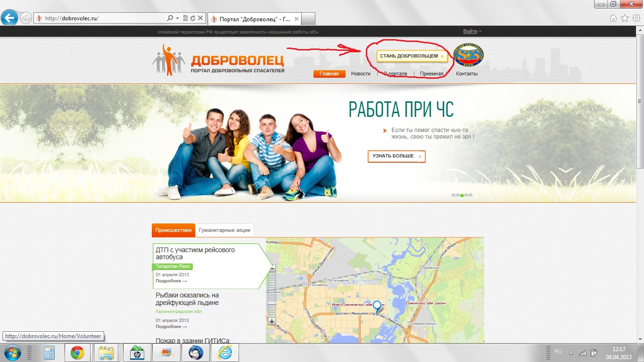644x362 pixels.
Task: Open a new blank browser tab
Action: 308,19
